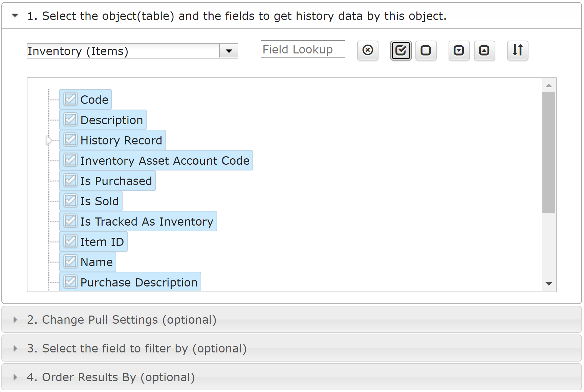
Task: Click the check all fields icon
Action: 401,50
